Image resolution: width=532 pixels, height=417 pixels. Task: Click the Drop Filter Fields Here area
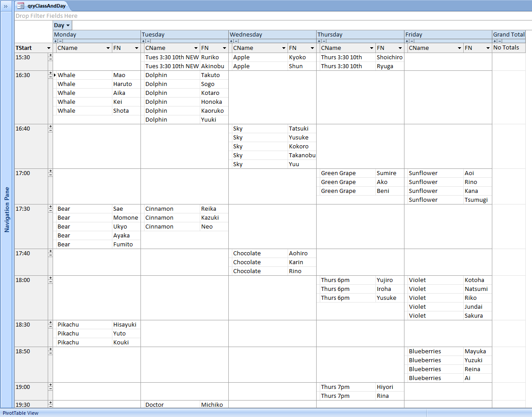(46, 16)
